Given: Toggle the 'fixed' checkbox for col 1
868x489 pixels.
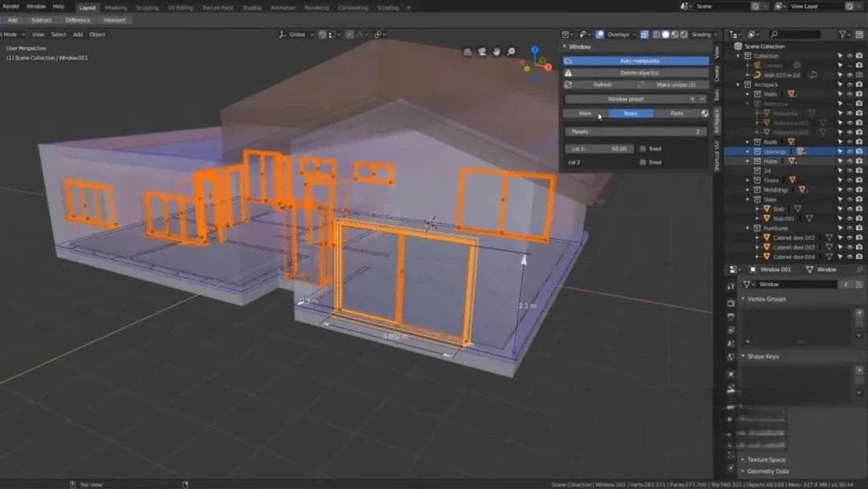Looking at the screenshot, I should coord(643,149).
